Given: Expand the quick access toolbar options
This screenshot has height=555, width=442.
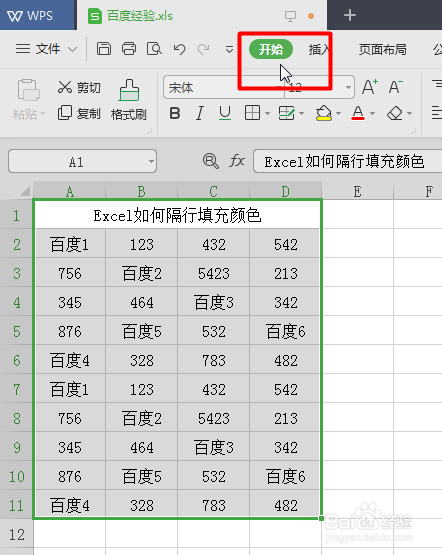Looking at the screenshot, I should click(x=229, y=49).
